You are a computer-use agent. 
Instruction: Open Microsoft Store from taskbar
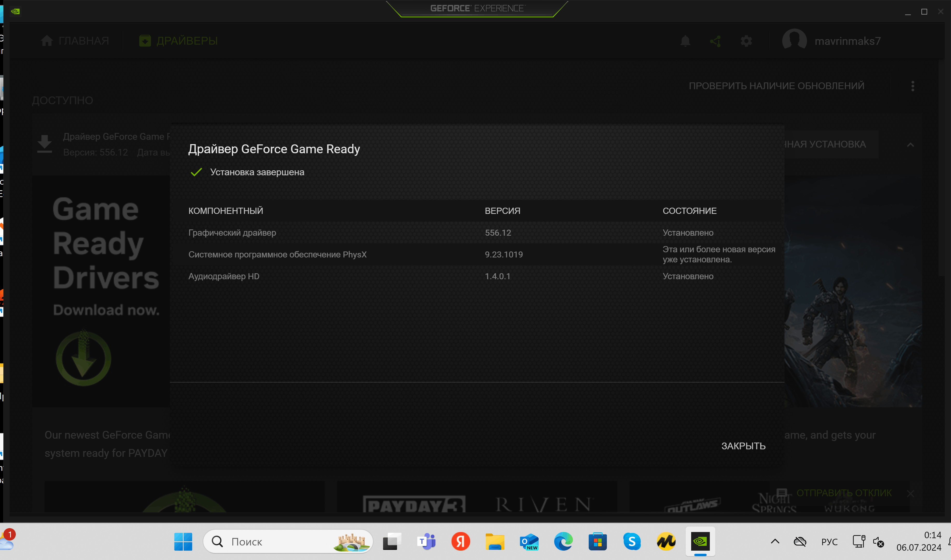[x=598, y=542]
